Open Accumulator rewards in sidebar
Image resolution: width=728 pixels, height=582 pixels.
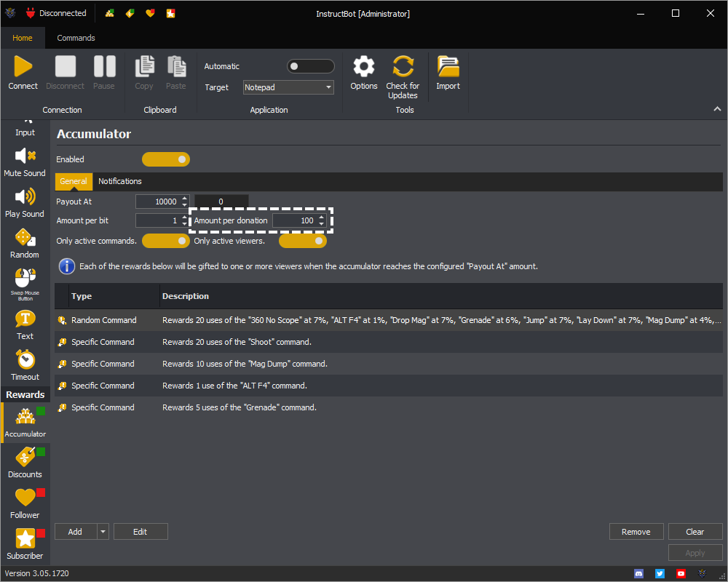pyautogui.click(x=25, y=423)
